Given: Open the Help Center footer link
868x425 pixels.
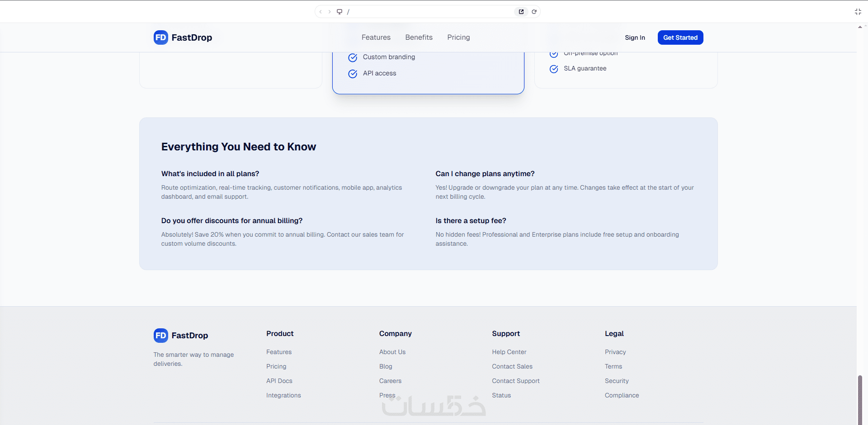Looking at the screenshot, I should pos(509,352).
